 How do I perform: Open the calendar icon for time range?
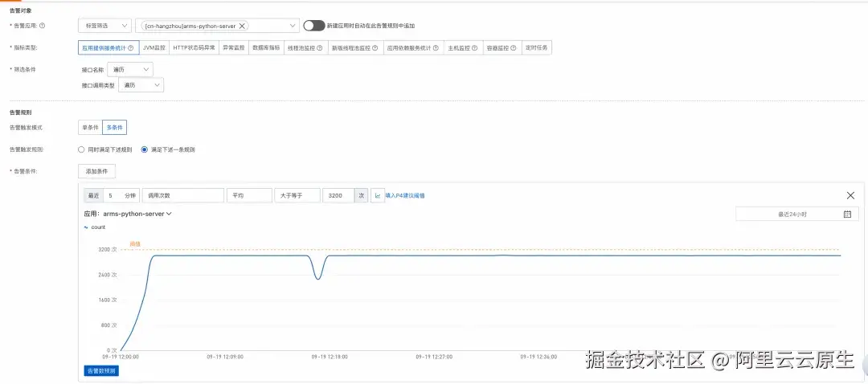(847, 214)
